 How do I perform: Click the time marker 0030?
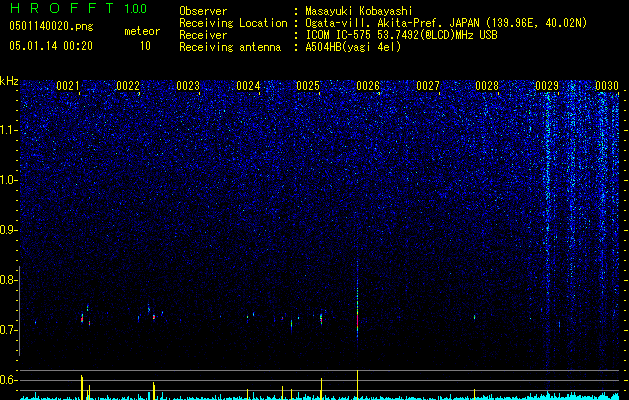point(607,85)
